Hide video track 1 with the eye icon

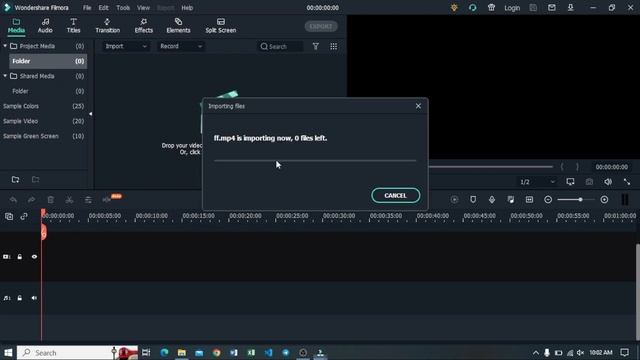pos(34,257)
